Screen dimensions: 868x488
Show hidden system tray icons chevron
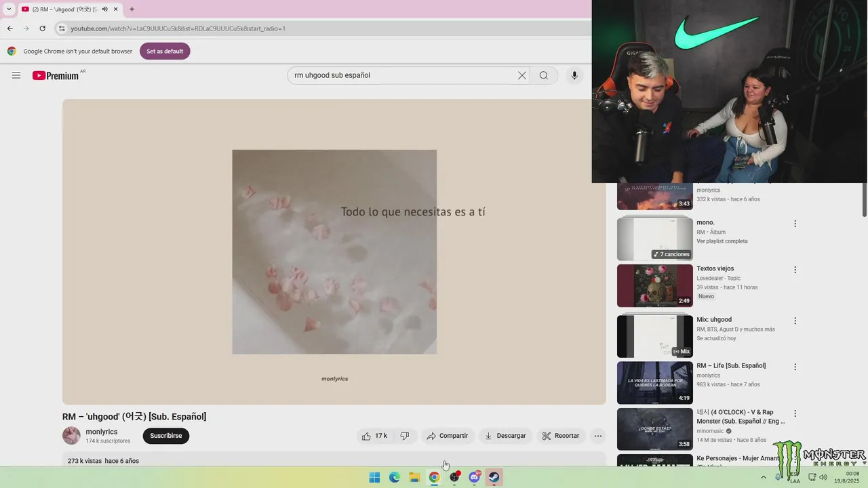point(764,477)
